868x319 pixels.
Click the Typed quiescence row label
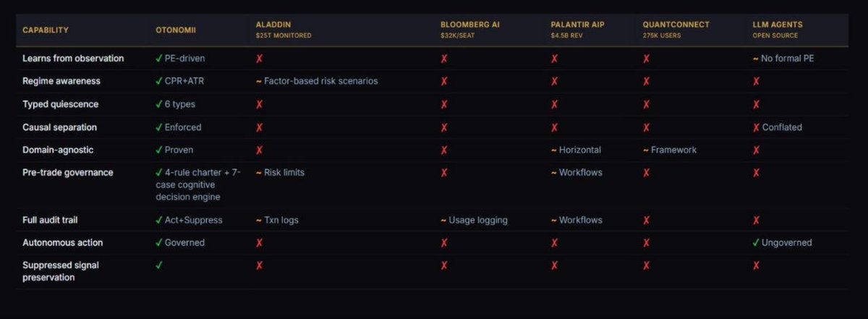(60, 104)
